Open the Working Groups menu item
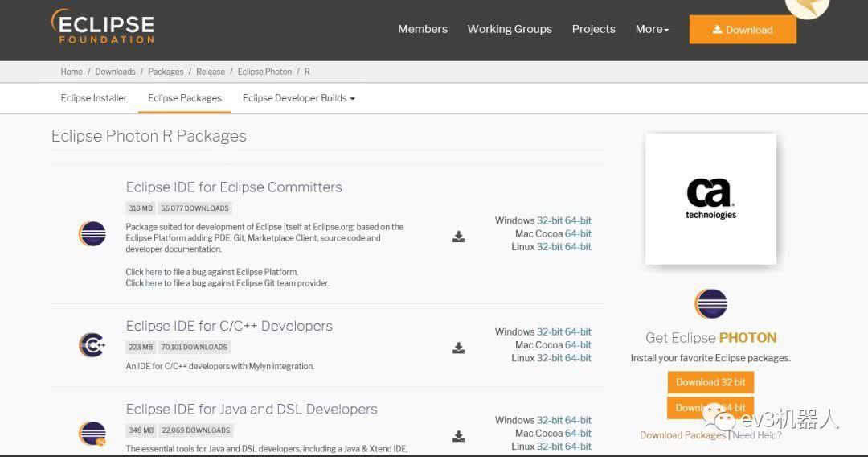Image resolution: width=868 pixels, height=457 pixels. click(x=510, y=29)
